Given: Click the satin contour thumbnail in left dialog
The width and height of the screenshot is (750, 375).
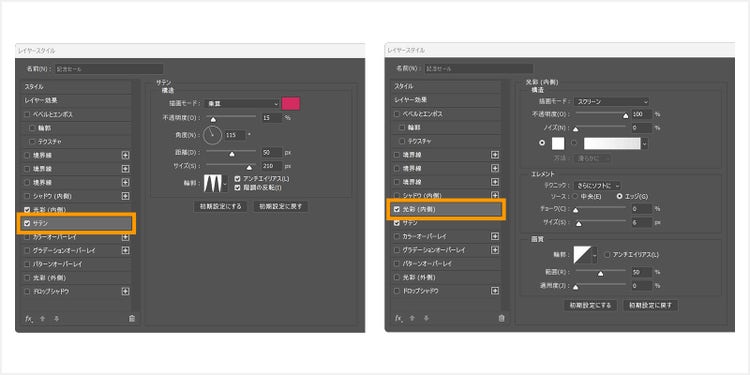Looking at the screenshot, I should [213, 183].
